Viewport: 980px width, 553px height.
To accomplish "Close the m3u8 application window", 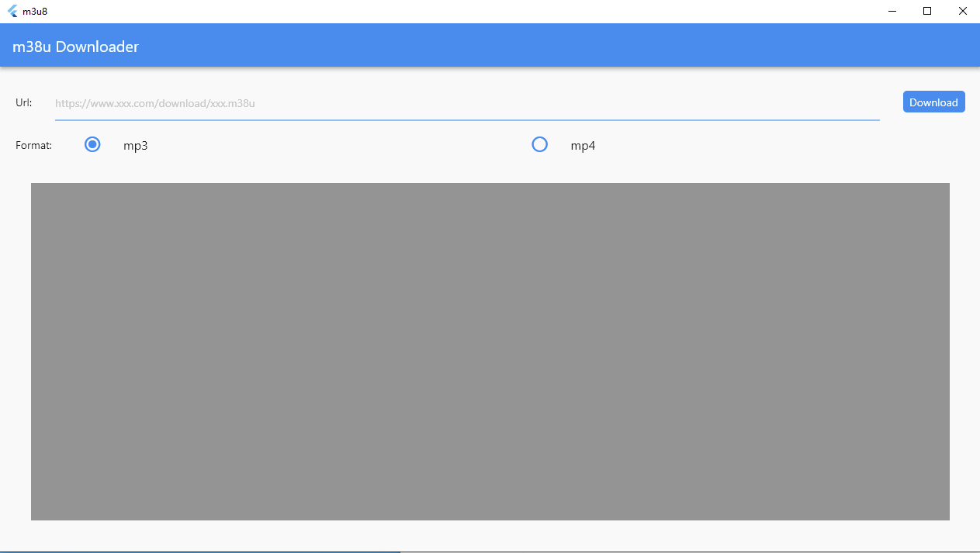I will pyautogui.click(x=963, y=11).
